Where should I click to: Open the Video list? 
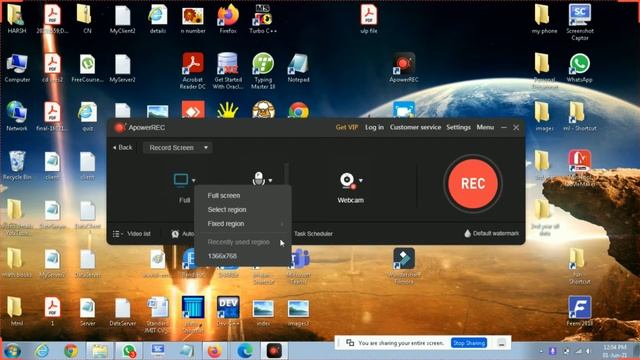(x=132, y=233)
